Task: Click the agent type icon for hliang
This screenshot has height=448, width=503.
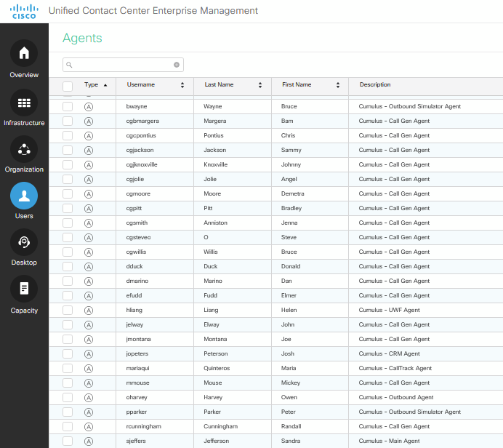Action: (x=89, y=311)
